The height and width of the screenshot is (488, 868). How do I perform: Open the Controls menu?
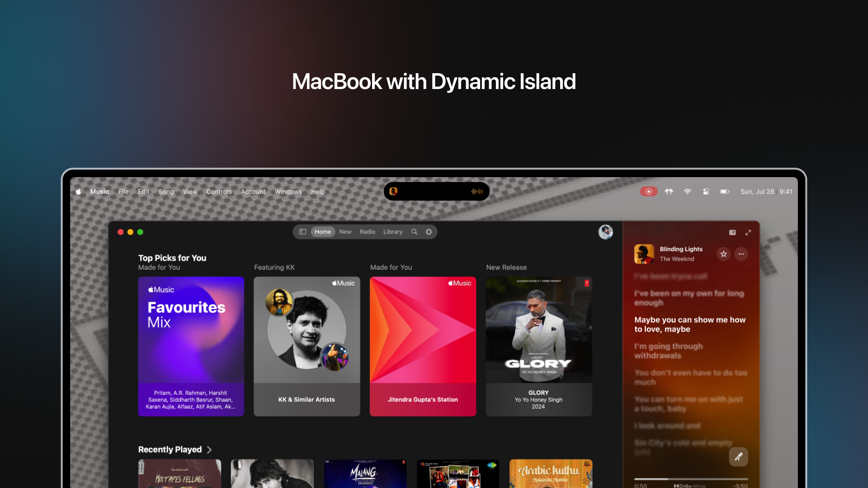219,192
